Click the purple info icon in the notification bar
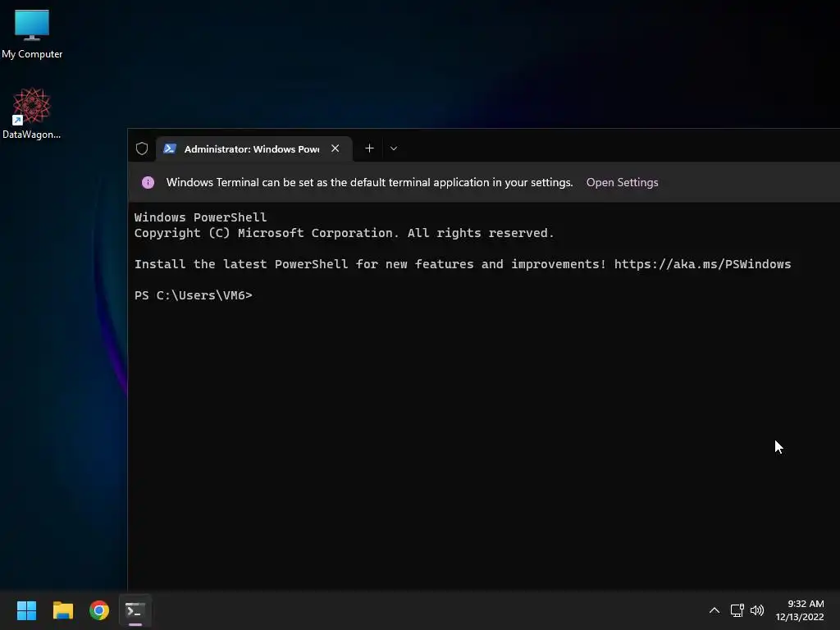840x630 pixels. pyautogui.click(x=148, y=182)
